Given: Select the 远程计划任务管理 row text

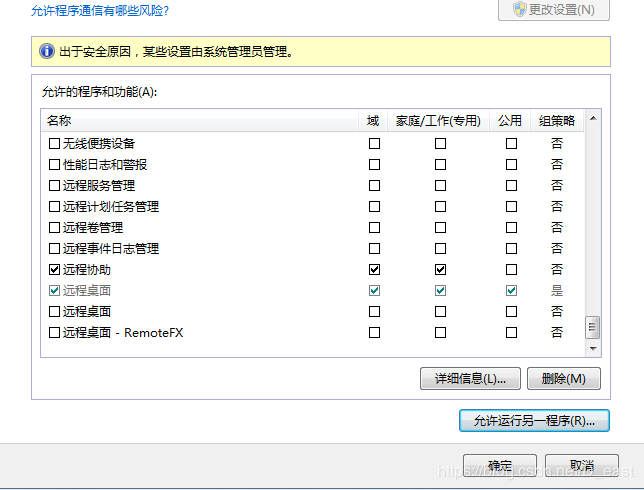Looking at the screenshot, I should click(111, 206).
